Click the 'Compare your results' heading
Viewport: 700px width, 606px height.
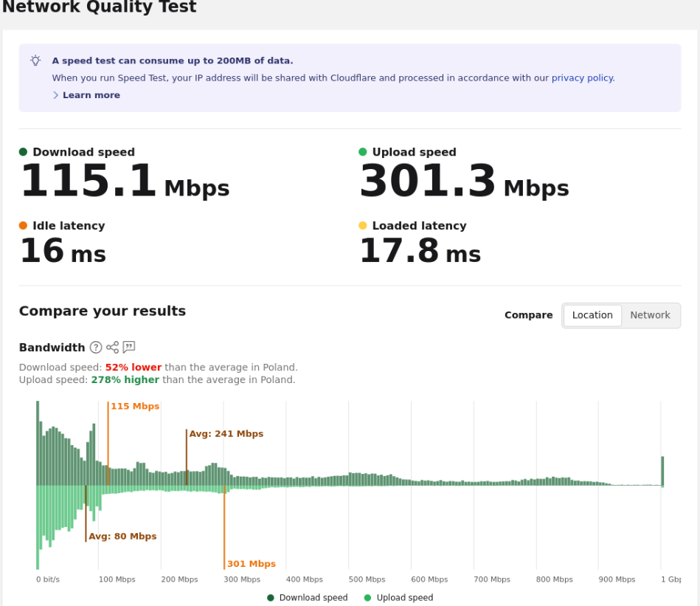(x=103, y=311)
